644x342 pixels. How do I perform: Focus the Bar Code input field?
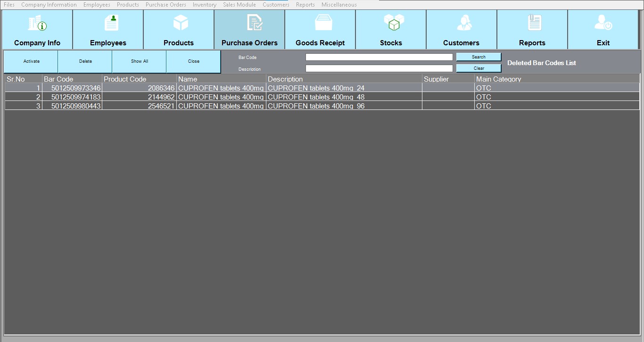pyautogui.click(x=379, y=57)
